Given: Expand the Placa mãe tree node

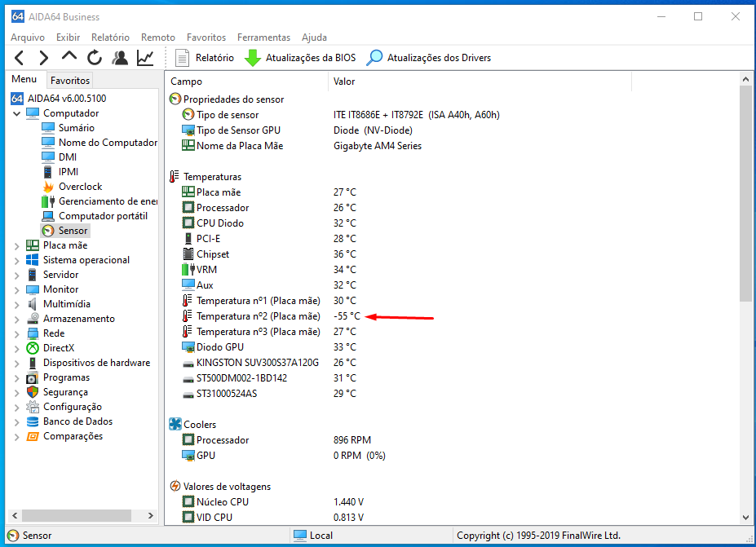Looking at the screenshot, I should point(17,246).
